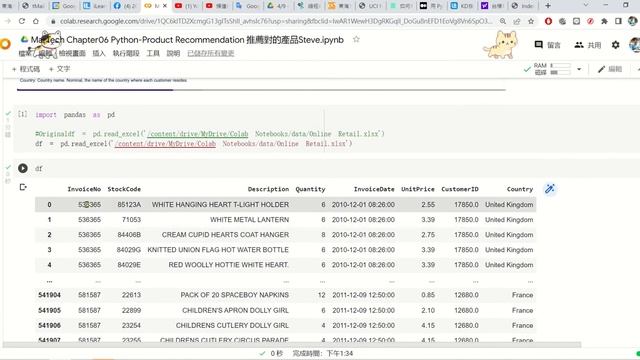Open the Help menu
This screenshot has height=360, width=640.
pos(173,53)
